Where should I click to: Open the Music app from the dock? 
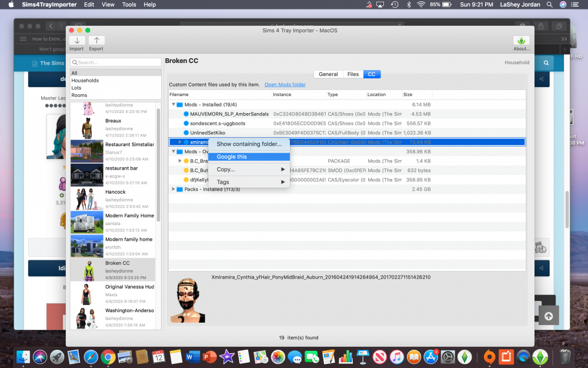click(397, 357)
